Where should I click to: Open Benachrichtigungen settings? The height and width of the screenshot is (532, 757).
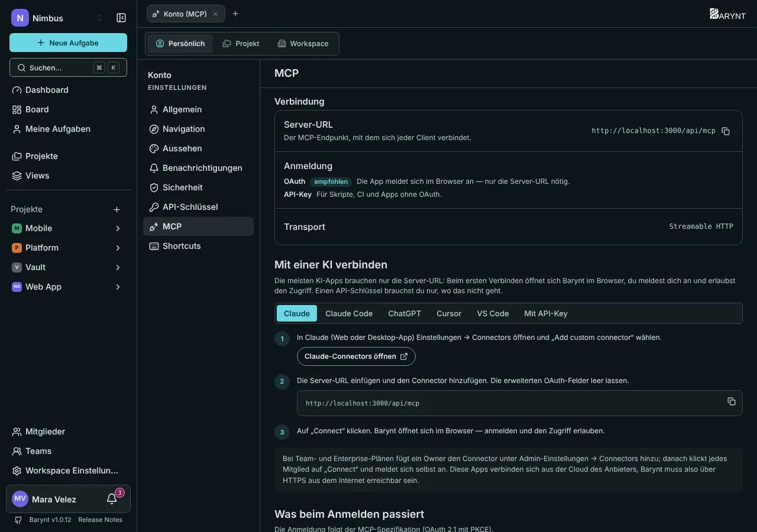[x=198, y=168]
